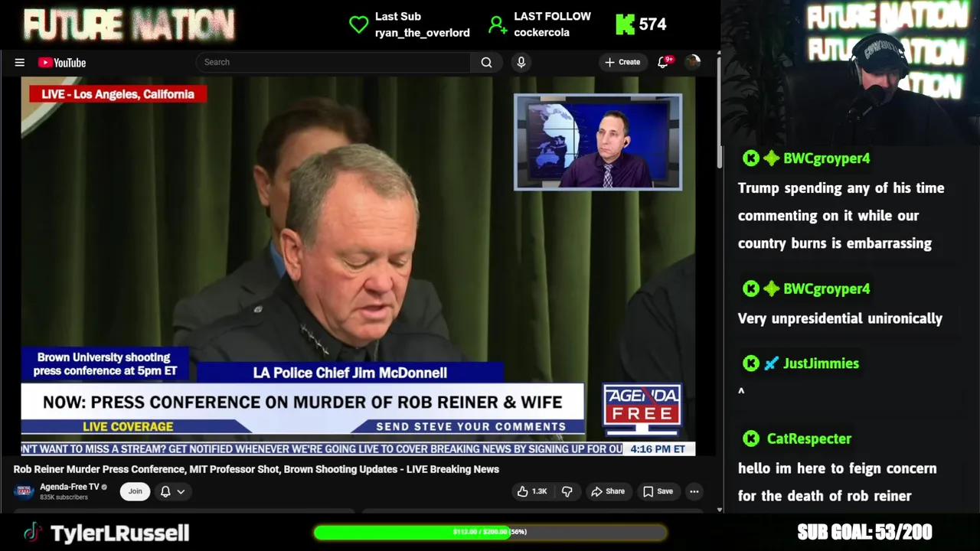The image size is (980, 551).
Task: Click the TylerLRussell handle text
Action: coord(119,533)
